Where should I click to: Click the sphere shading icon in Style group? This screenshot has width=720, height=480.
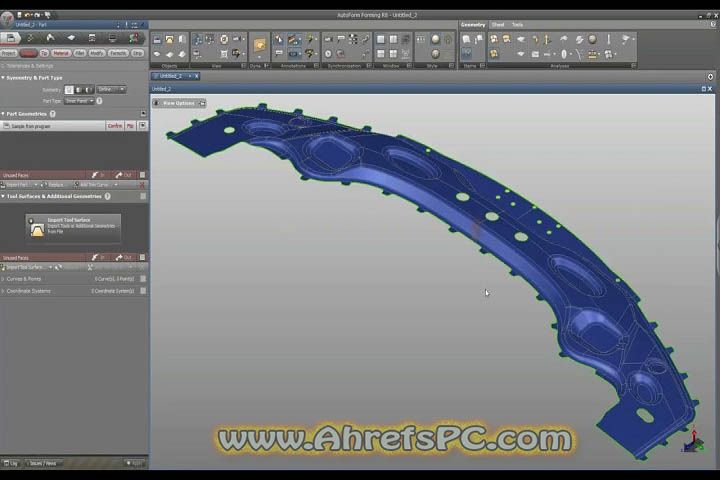coord(435,40)
